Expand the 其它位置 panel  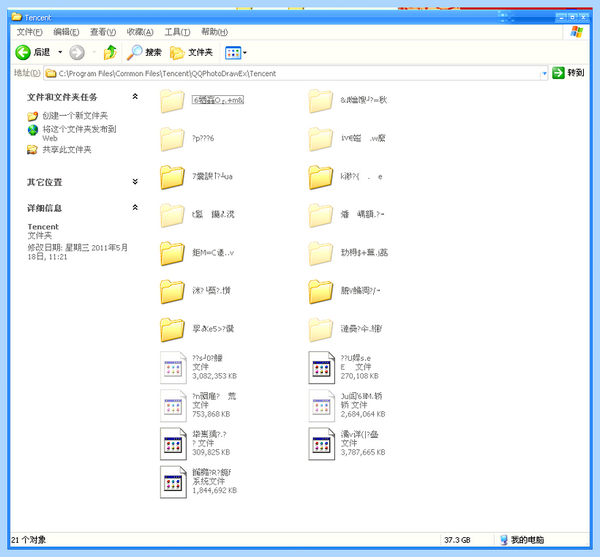[135, 181]
